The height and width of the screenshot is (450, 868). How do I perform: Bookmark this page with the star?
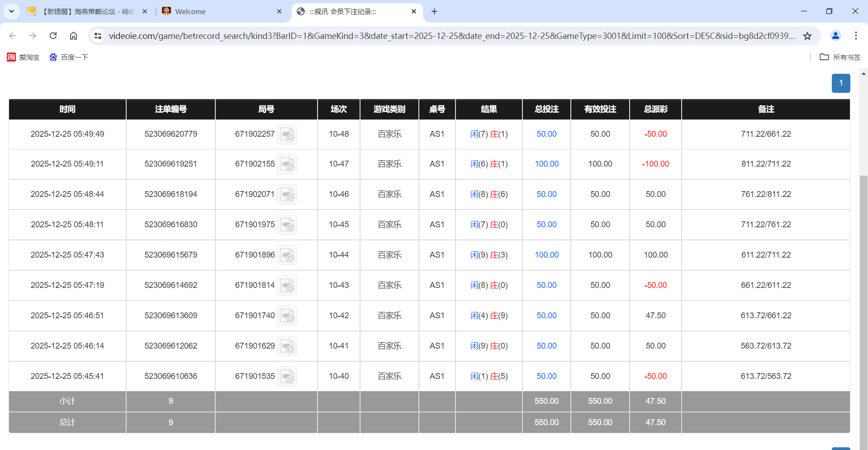pyautogui.click(x=807, y=36)
